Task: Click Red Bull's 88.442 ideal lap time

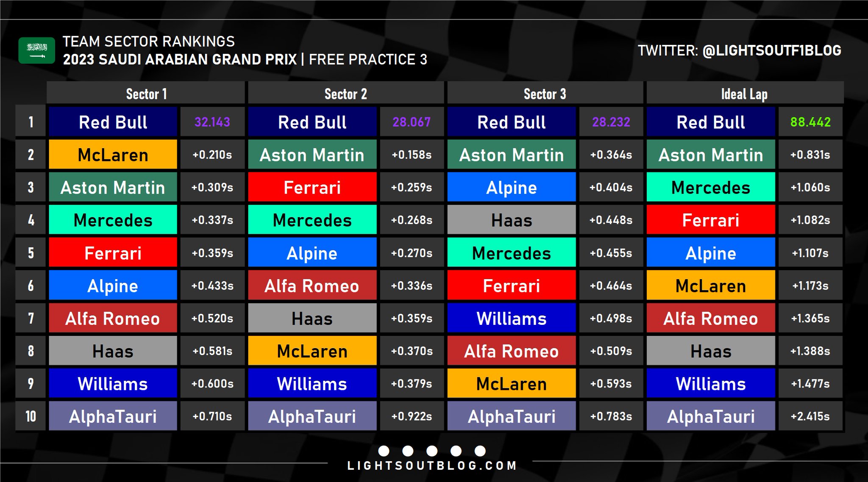Action: (x=810, y=122)
